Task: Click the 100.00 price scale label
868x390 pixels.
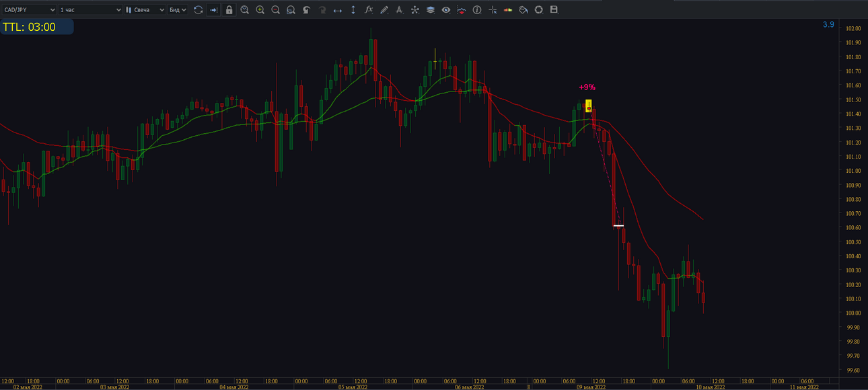Action: point(854,313)
